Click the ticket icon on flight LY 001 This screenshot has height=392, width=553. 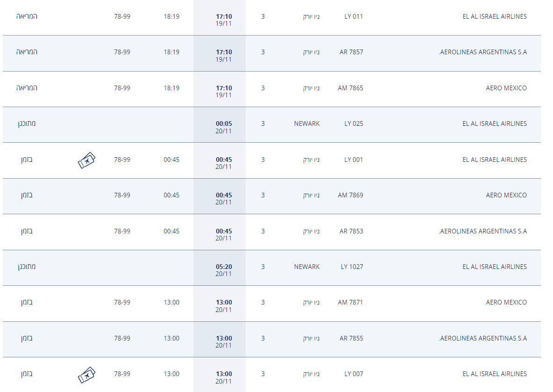[87, 160]
